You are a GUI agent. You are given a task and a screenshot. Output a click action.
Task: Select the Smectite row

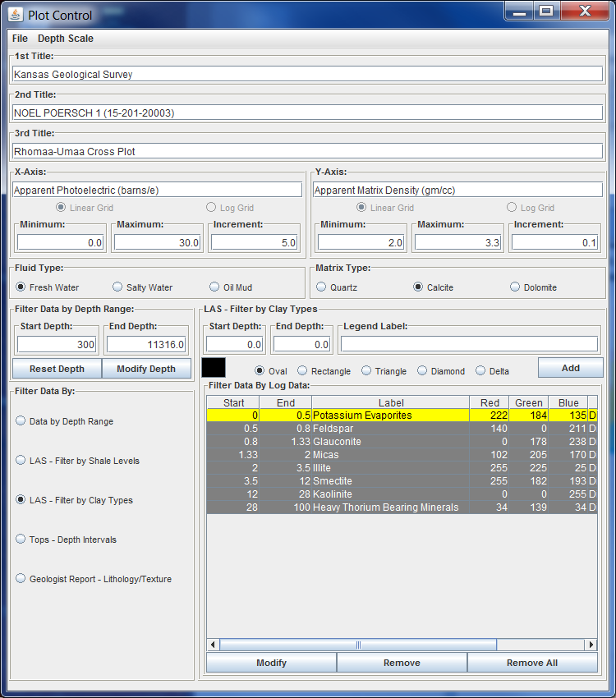pyautogui.click(x=402, y=480)
